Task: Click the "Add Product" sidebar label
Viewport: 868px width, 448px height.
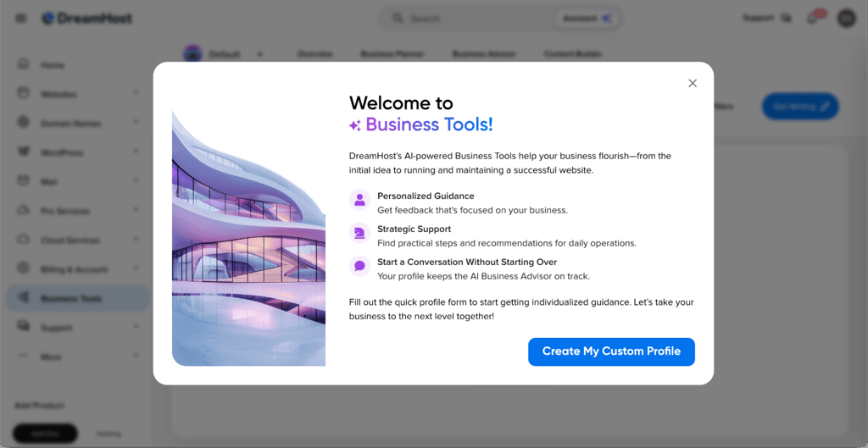Action: 39,406
